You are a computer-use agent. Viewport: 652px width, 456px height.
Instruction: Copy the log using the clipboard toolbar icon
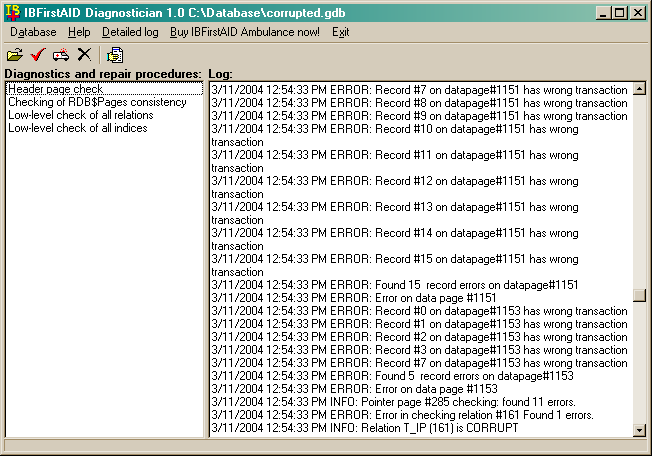(115, 55)
